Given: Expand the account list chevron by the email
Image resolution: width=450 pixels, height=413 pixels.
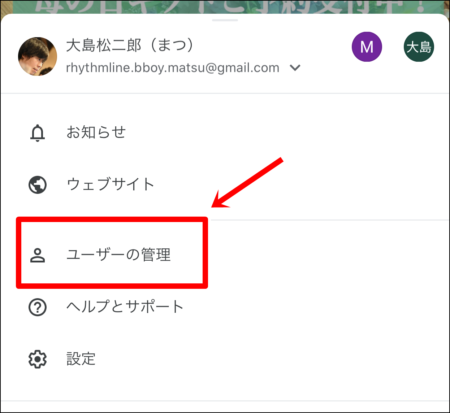Looking at the screenshot, I should [x=295, y=68].
